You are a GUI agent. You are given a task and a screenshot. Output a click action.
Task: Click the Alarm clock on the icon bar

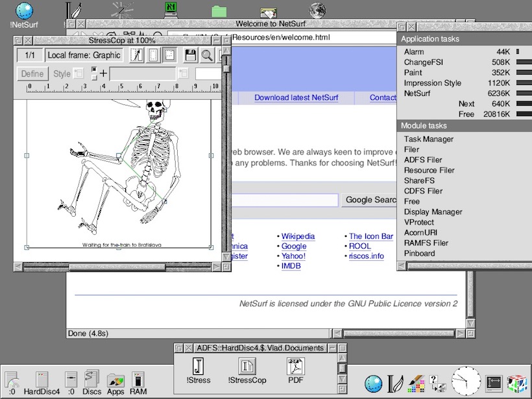[466, 381]
